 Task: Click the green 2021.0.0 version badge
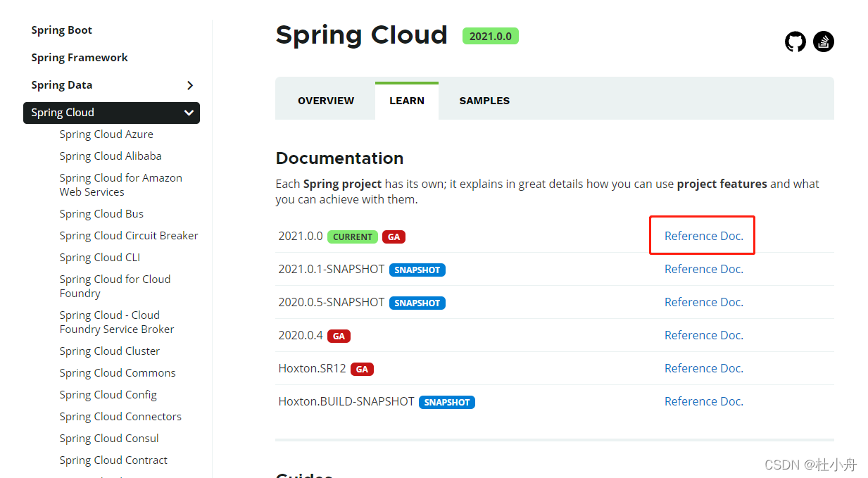point(491,36)
